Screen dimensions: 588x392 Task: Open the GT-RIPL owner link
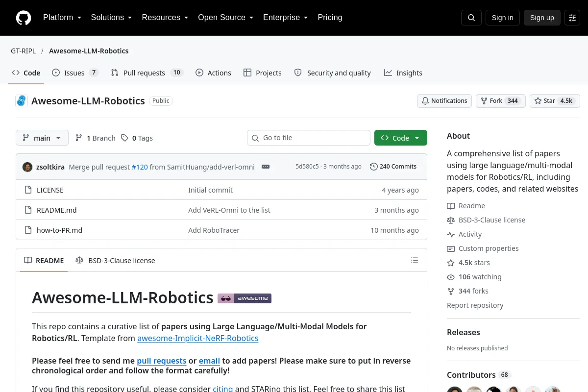[x=23, y=51]
